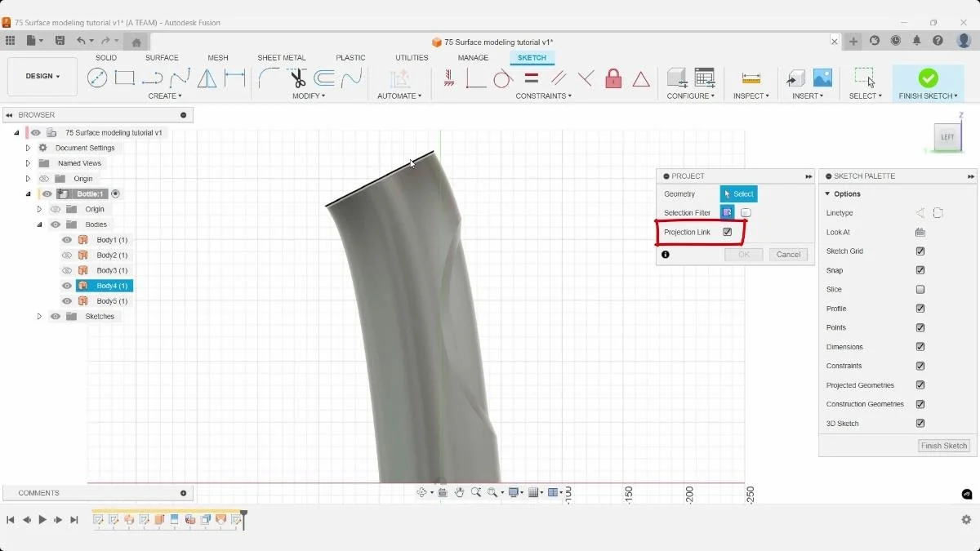Image resolution: width=980 pixels, height=551 pixels.
Task: Open the Change Parameters table tool
Action: pyautogui.click(x=704, y=78)
